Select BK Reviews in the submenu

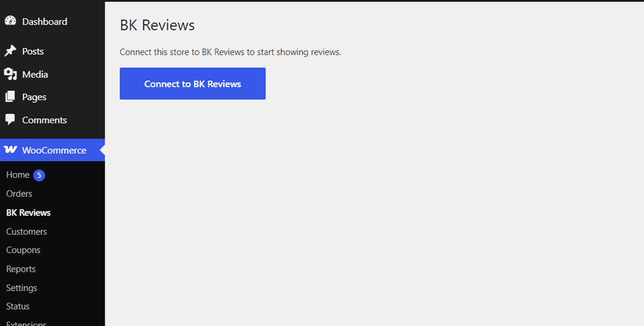29,212
